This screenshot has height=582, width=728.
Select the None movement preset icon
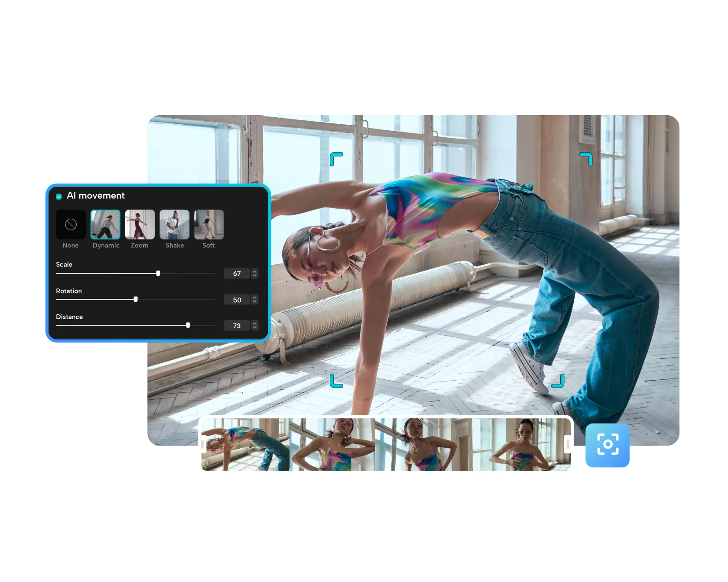tap(71, 224)
